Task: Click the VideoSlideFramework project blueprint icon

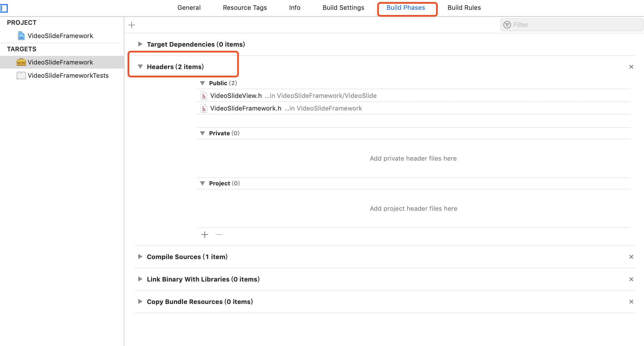Action: (21, 36)
